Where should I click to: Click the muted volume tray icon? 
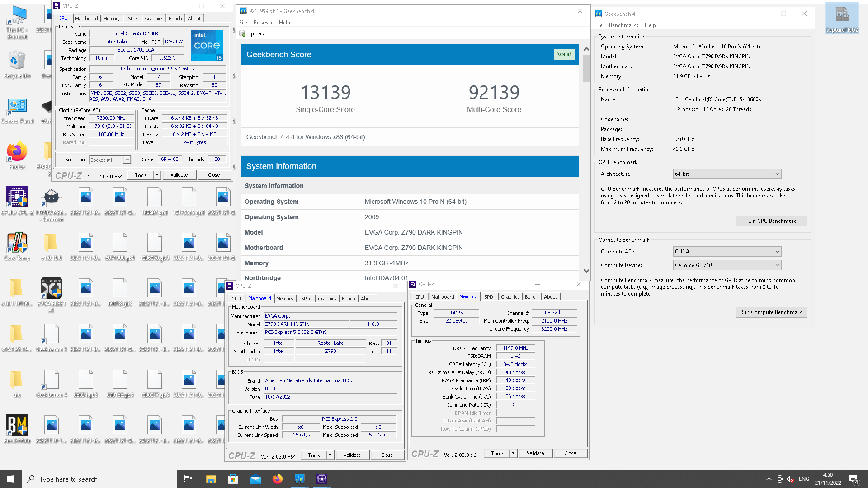(791, 479)
